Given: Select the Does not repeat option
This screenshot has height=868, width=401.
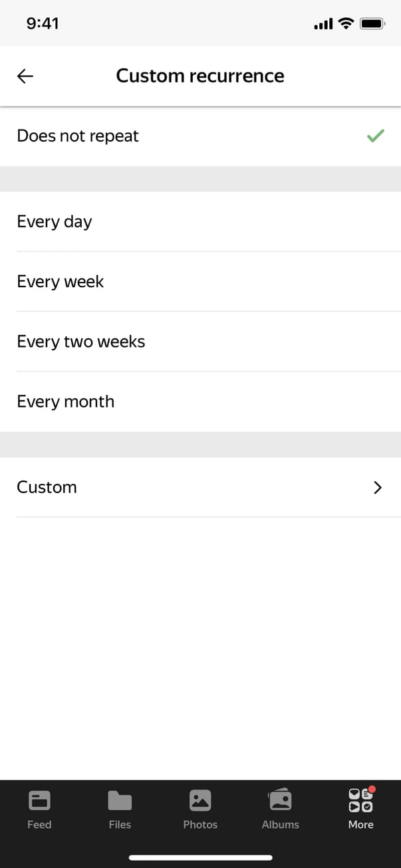Looking at the screenshot, I should pyautogui.click(x=78, y=136).
